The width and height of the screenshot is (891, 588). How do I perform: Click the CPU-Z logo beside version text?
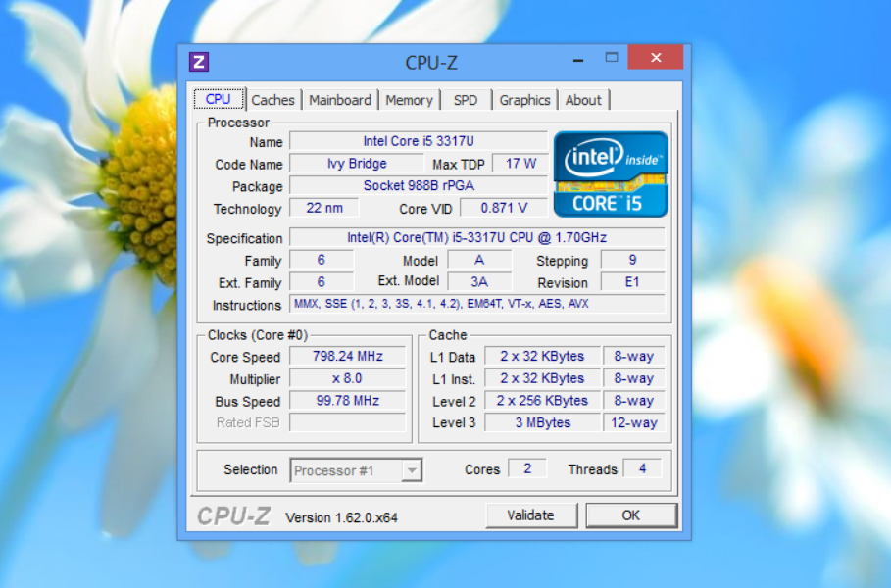pyautogui.click(x=233, y=515)
